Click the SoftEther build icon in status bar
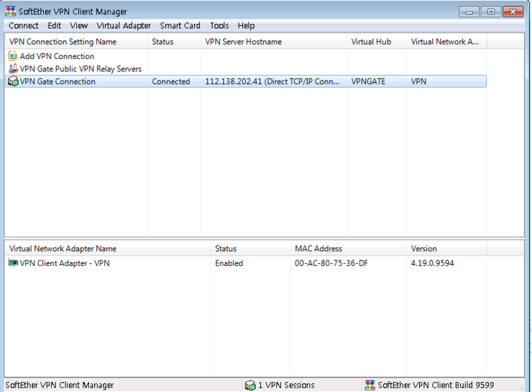Viewport: 532px width, 392px height. 370,386
